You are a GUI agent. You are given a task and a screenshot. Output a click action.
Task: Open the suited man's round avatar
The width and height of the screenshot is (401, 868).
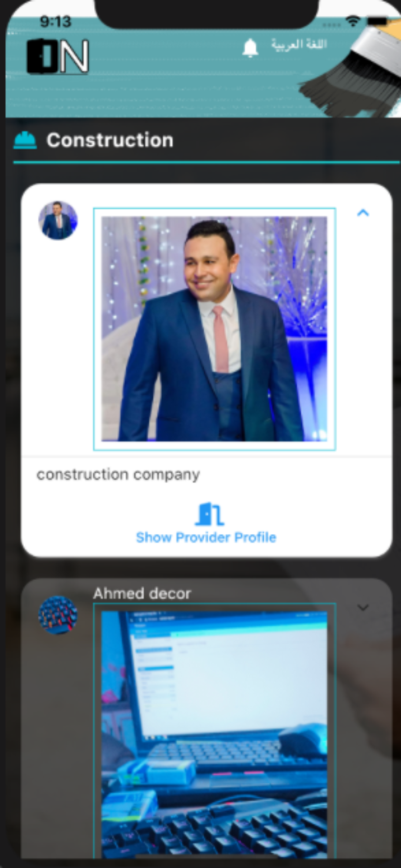click(58, 220)
